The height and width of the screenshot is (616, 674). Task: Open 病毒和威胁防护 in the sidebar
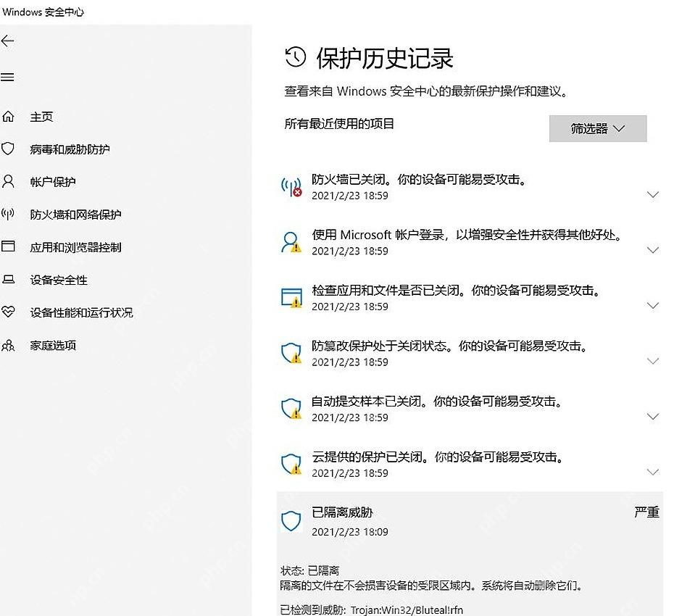[70, 149]
